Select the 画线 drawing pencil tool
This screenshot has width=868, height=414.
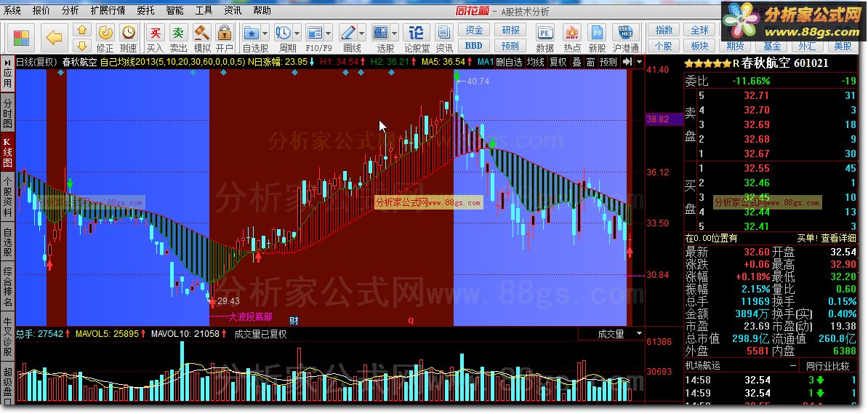click(348, 33)
